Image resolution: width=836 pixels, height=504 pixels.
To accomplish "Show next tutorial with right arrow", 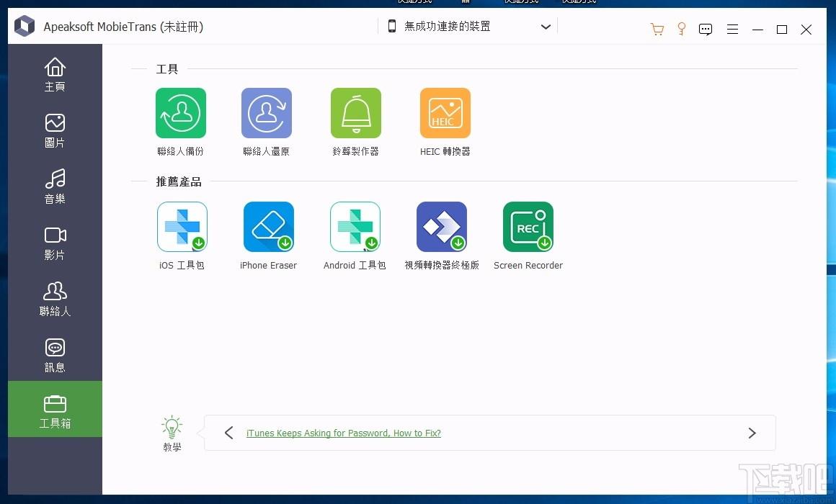I will [x=752, y=433].
